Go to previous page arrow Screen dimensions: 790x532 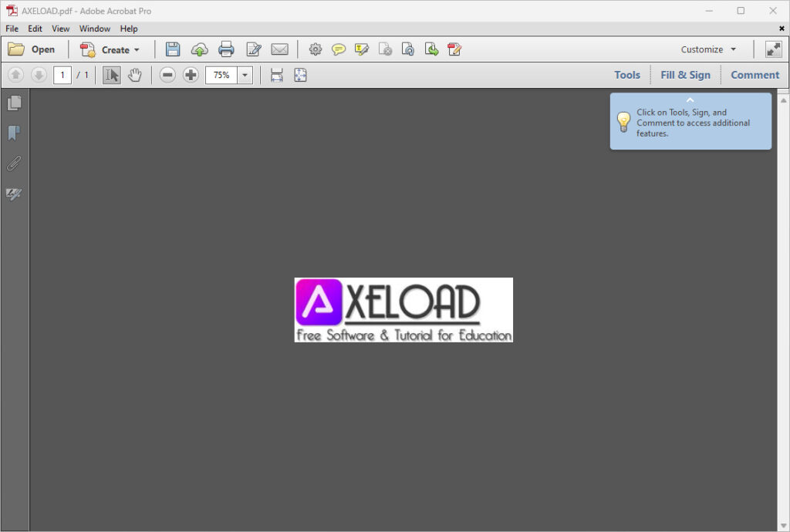pyautogui.click(x=15, y=75)
